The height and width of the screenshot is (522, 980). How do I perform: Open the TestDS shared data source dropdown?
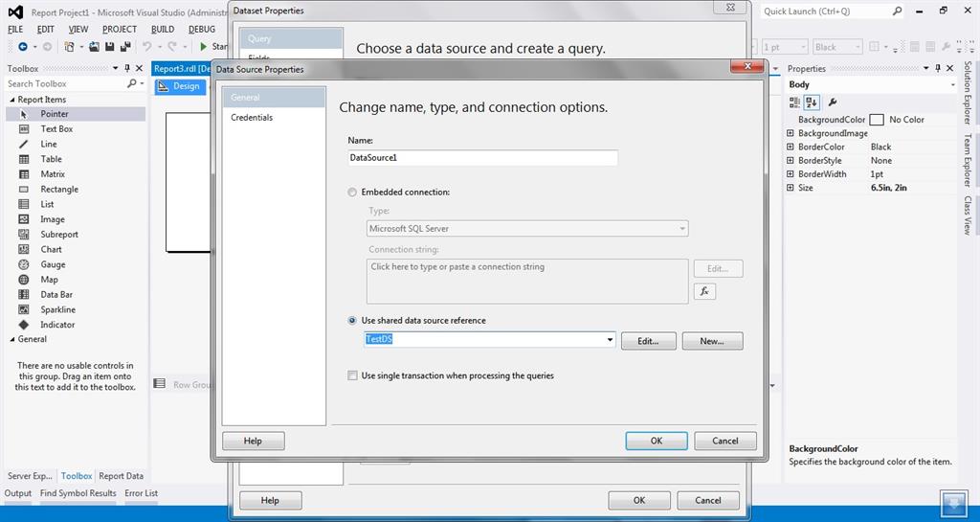[x=610, y=340]
